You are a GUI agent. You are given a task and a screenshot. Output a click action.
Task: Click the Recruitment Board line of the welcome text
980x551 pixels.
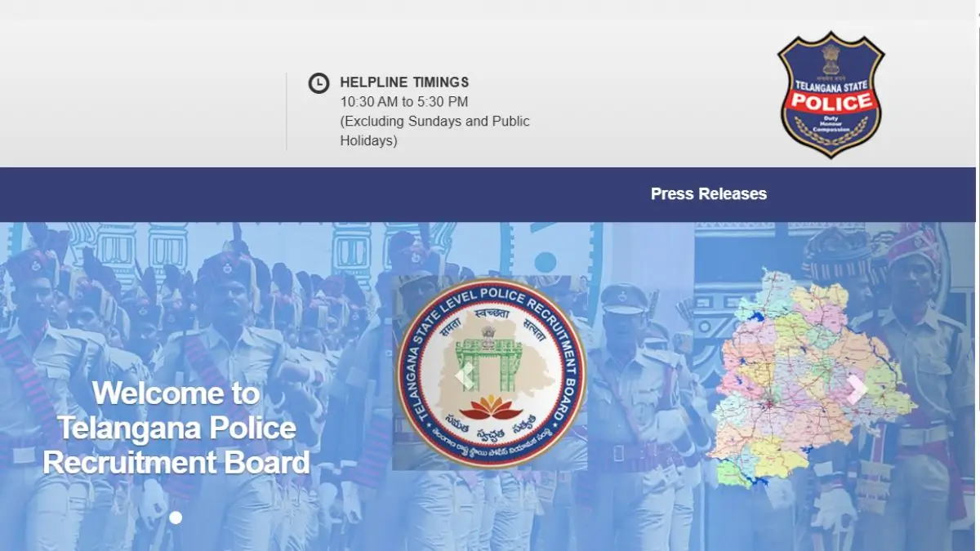pos(176,463)
